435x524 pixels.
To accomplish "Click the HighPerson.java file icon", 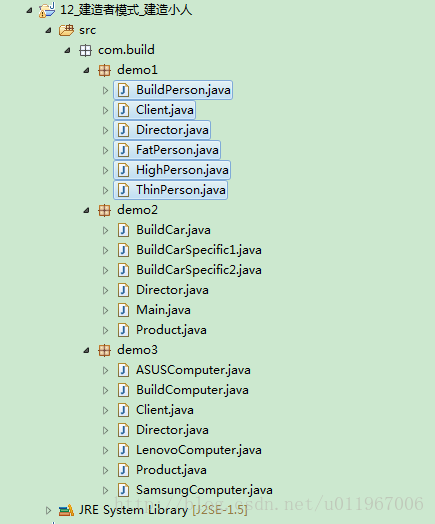I will coord(124,170).
